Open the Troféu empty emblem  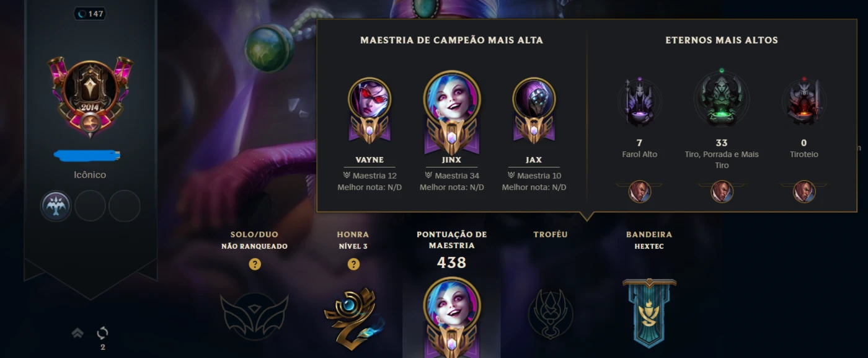[551, 314]
